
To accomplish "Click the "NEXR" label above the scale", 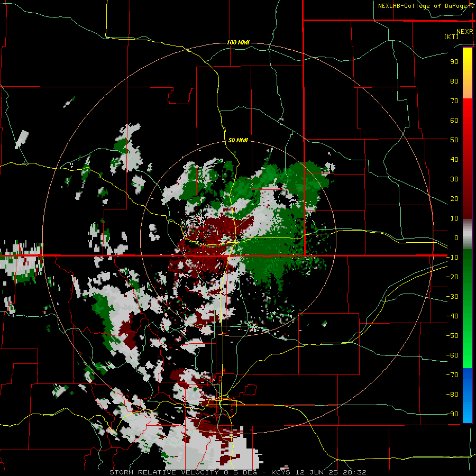I will (x=465, y=32).
